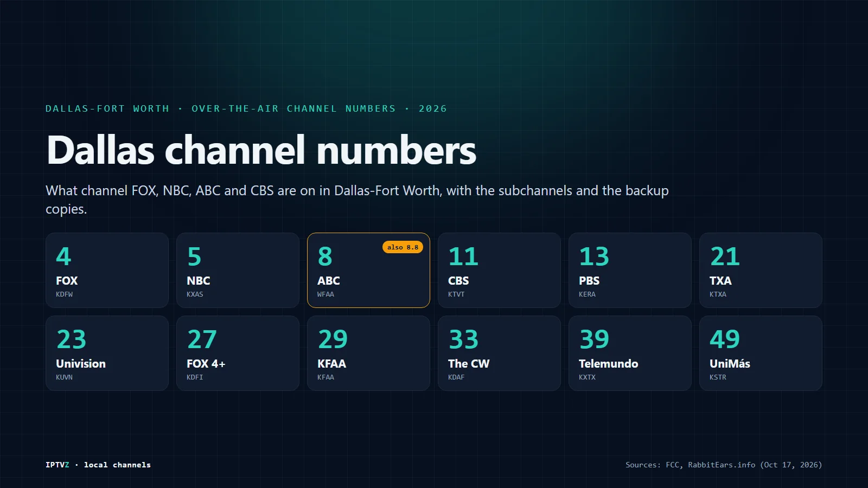868x488 pixels.
Task: Select the channel 4 FOX card
Action: tap(107, 270)
